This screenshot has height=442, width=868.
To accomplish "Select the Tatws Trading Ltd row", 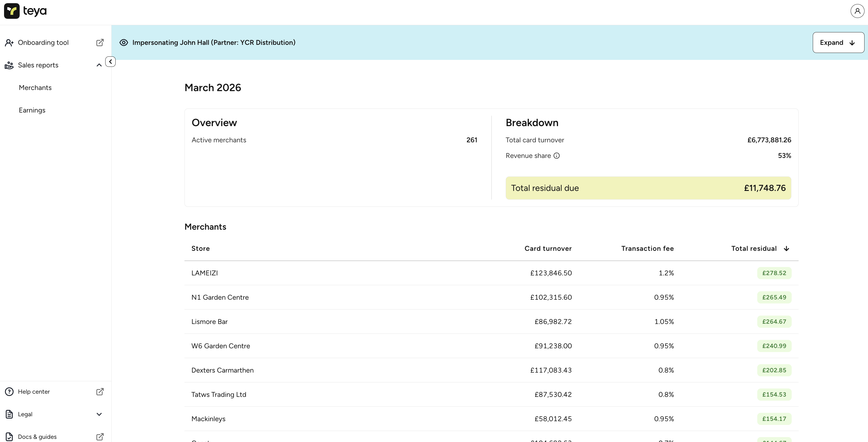I will point(491,395).
